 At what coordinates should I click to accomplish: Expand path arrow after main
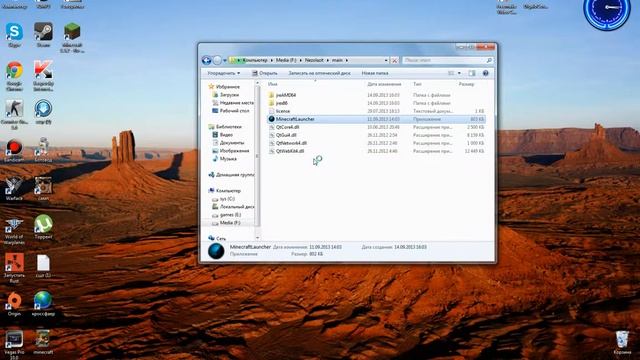click(x=347, y=60)
